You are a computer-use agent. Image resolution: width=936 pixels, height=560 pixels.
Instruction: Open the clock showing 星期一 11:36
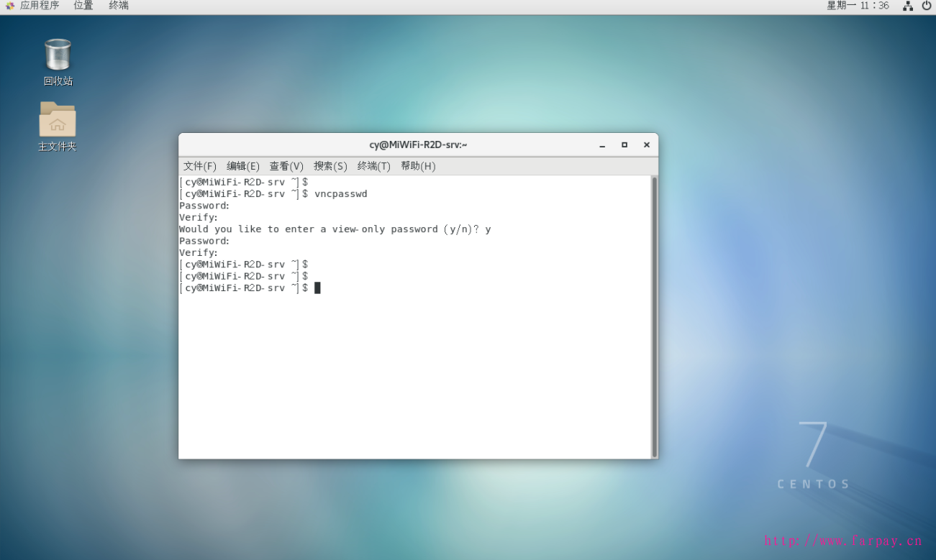click(x=858, y=6)
